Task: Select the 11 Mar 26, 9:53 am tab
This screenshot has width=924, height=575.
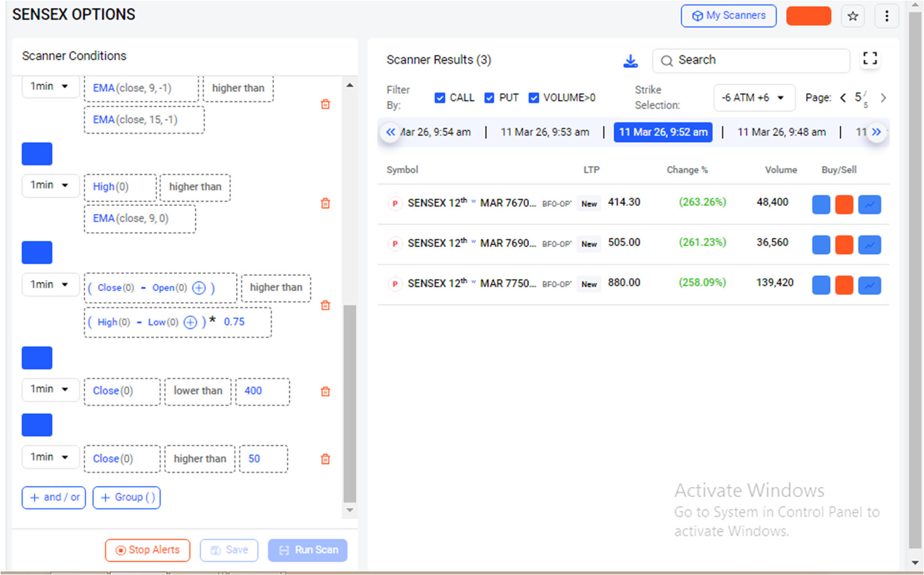Action: pos(544,132)
